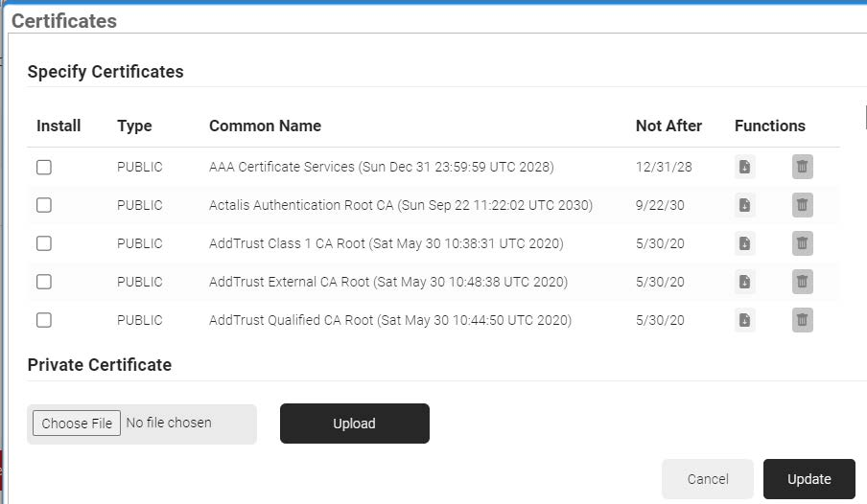Click the 'No file chosen' label
Viewport: 867px width, 504px height.
click(169, 423)
